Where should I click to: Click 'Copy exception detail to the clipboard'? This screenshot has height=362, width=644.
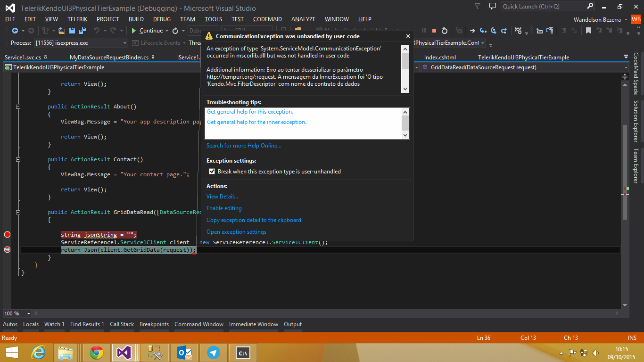[254, 220]
